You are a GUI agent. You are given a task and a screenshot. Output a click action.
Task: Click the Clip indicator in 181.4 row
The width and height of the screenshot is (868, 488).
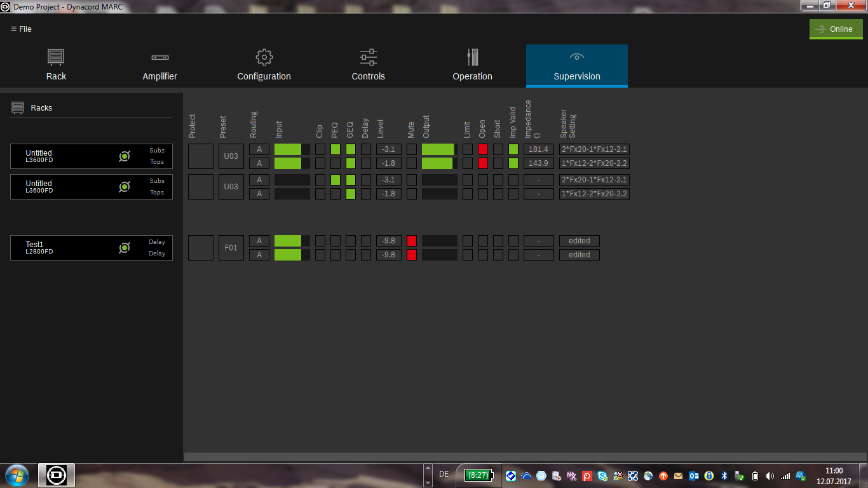click(320, 149)
